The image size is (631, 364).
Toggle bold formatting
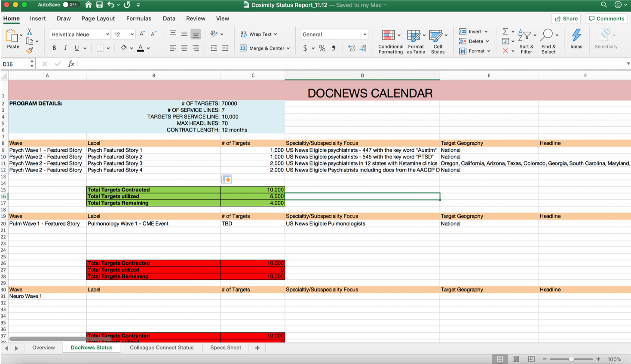54,48
